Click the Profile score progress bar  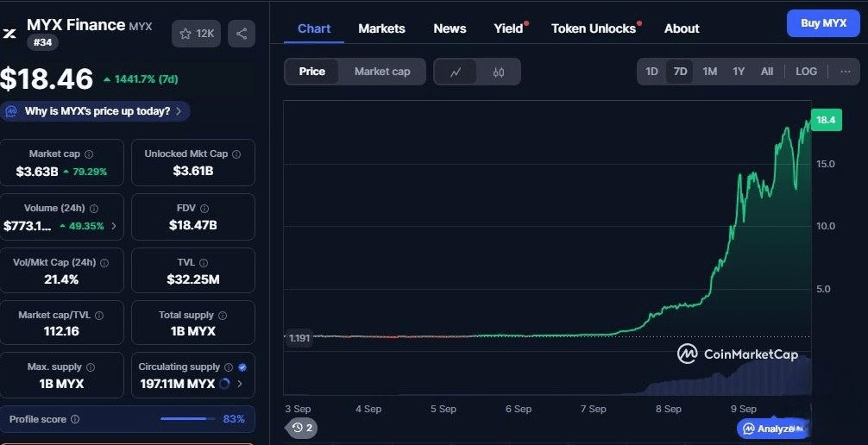tap(187, 419)
